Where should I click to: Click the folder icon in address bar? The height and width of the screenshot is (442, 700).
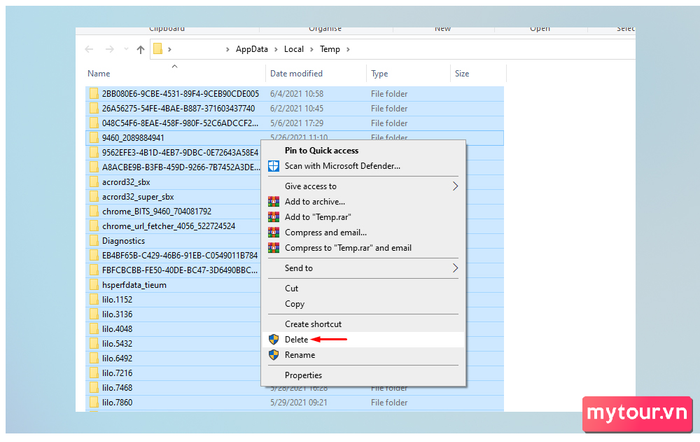point(158,49)
